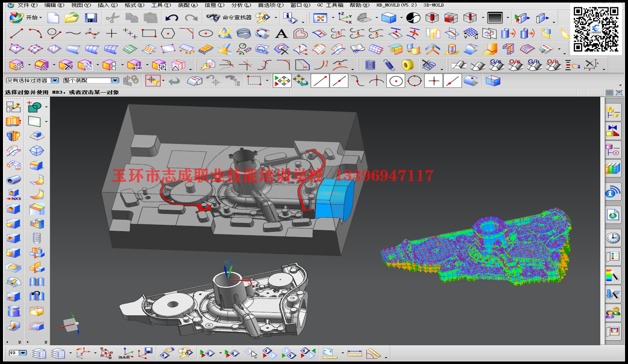Toggle the Control Point snap option
Viewport: 628px width, 364px height.
[358, 81]
